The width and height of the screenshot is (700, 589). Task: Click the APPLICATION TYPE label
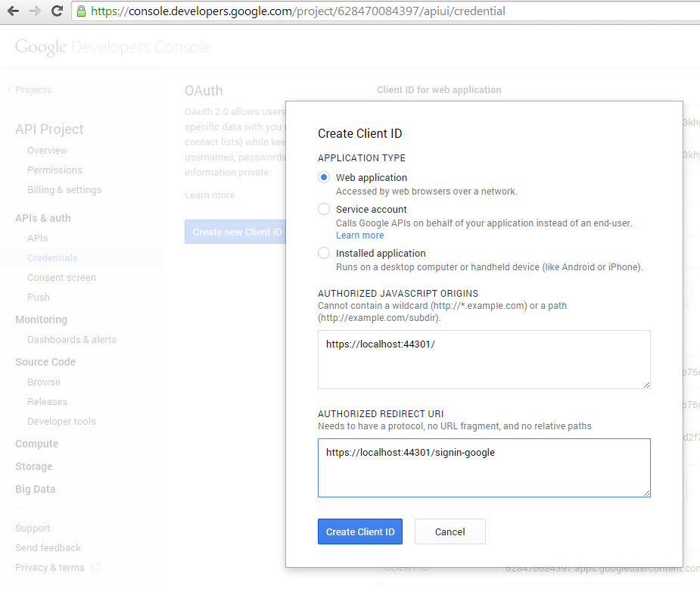pos(362,157)
